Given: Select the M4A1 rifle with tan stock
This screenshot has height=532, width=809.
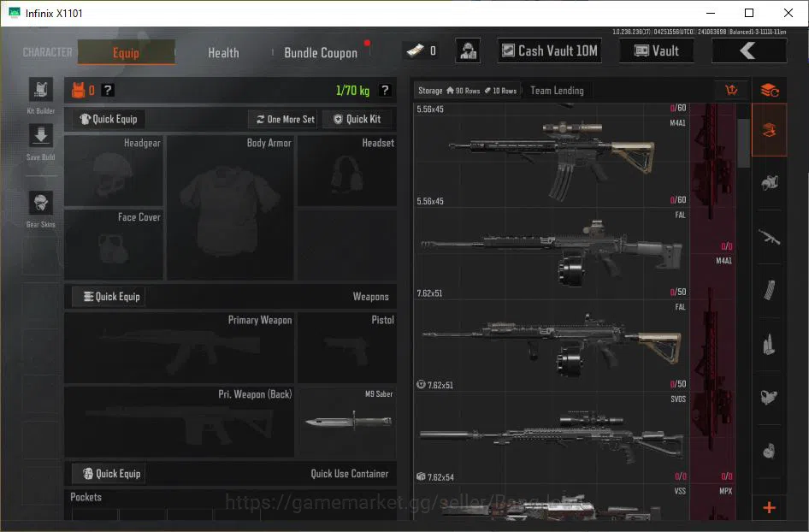Looking at the screenshot, I should 551,161.
